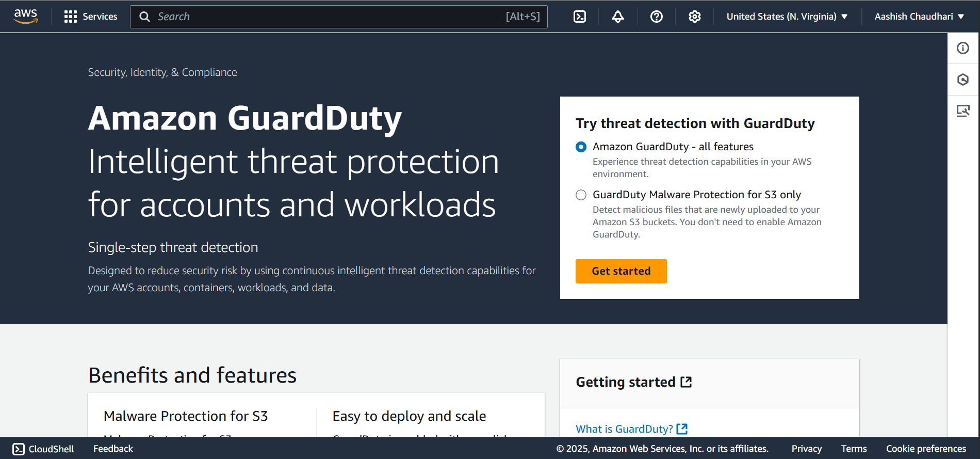
Task: Open the Privacy link in footer
Action: (x=807, y=449)
